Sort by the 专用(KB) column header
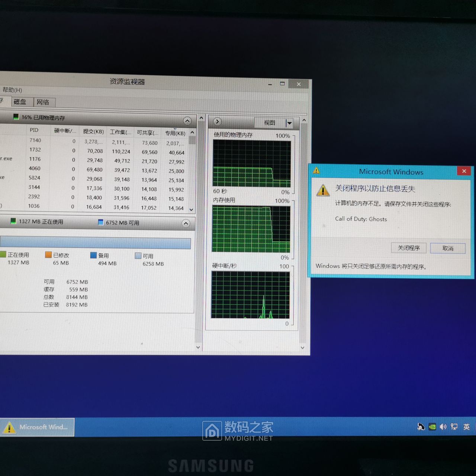476x476 pixels. click(175, 133)
